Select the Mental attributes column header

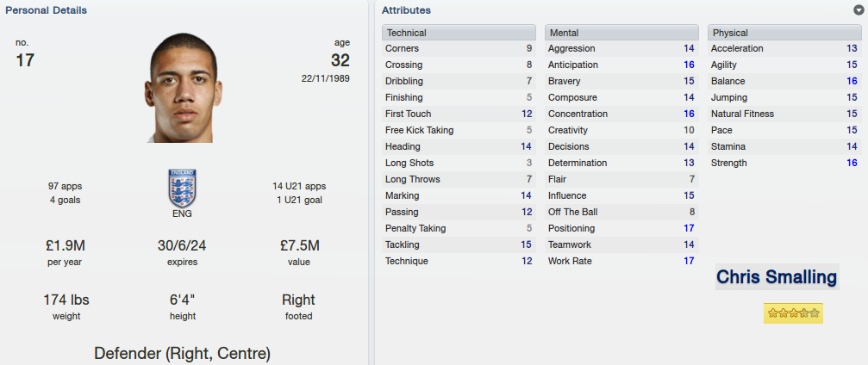coord(621,33)
